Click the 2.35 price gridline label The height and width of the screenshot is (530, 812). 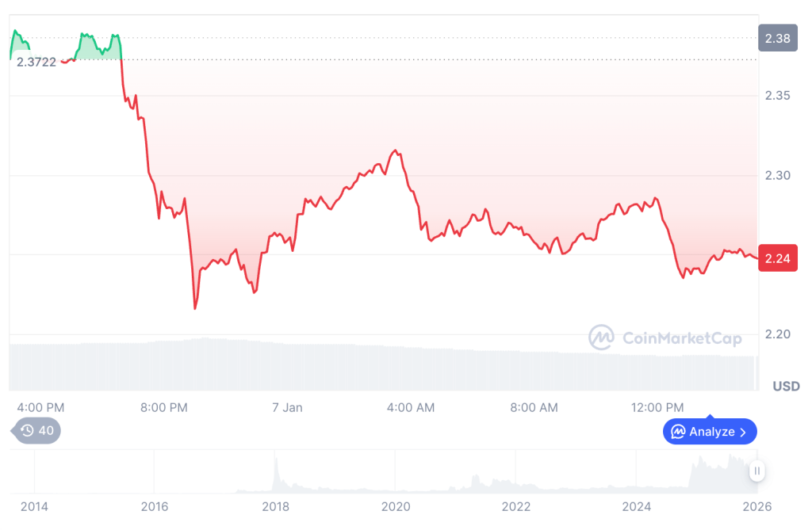(x=778, y=95)
